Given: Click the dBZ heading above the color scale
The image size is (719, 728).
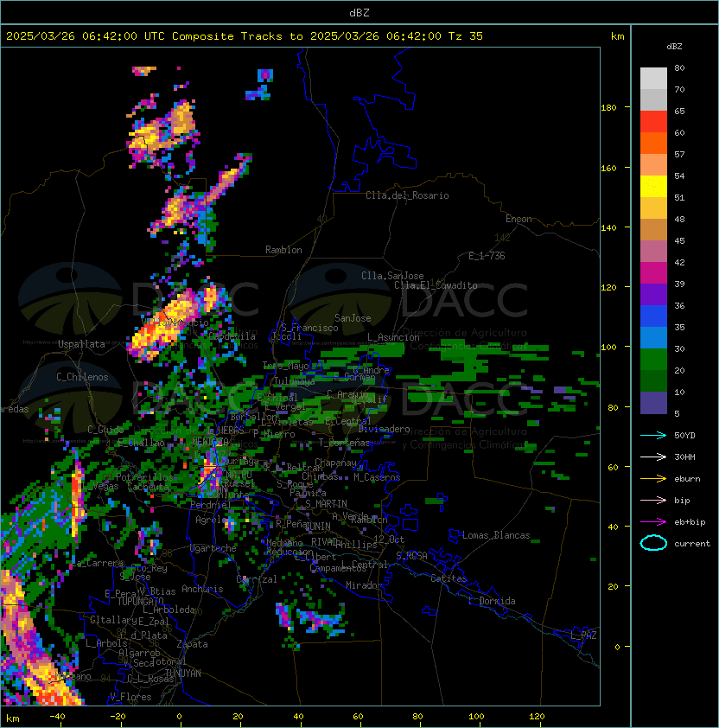Looking at the screenshot, I should coord(674,47).
